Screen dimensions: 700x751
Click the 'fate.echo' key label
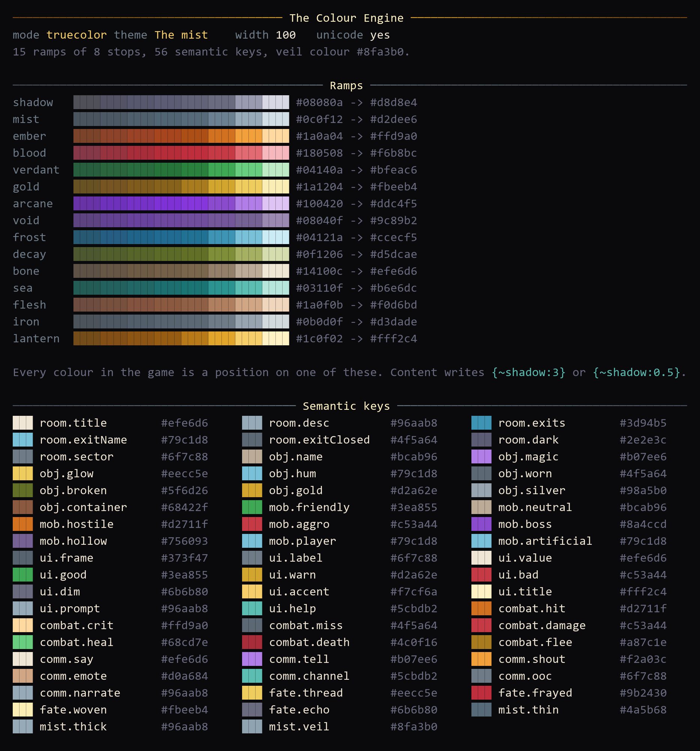tap(299, 709)
